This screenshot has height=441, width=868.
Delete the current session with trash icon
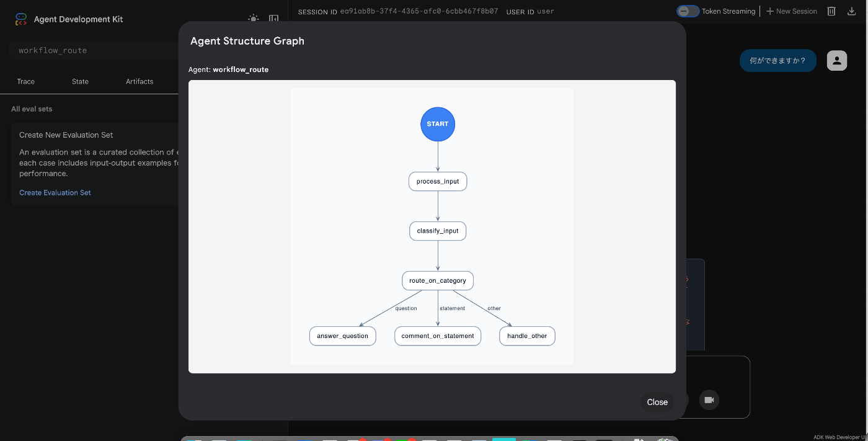coord(831,11)
